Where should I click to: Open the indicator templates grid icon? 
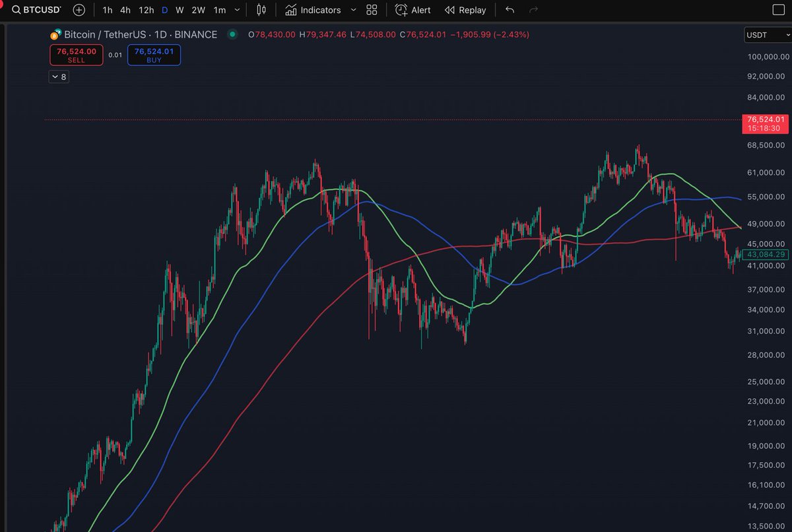(x=372, y=10)
